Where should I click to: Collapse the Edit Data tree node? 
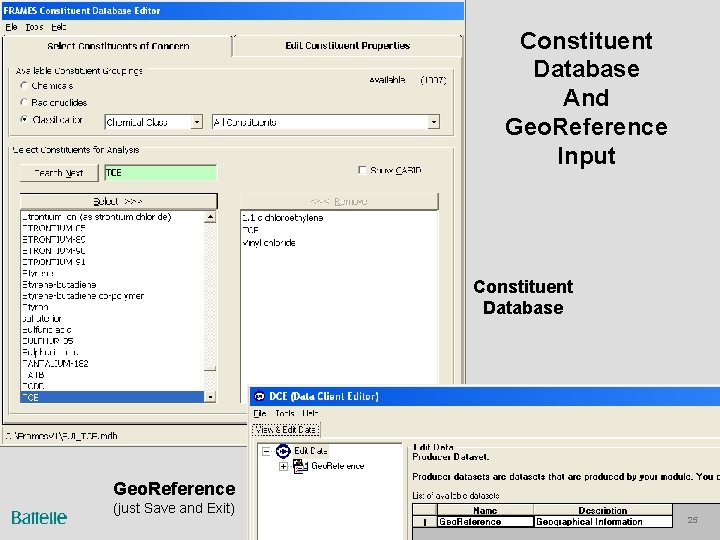pos(266,451)
